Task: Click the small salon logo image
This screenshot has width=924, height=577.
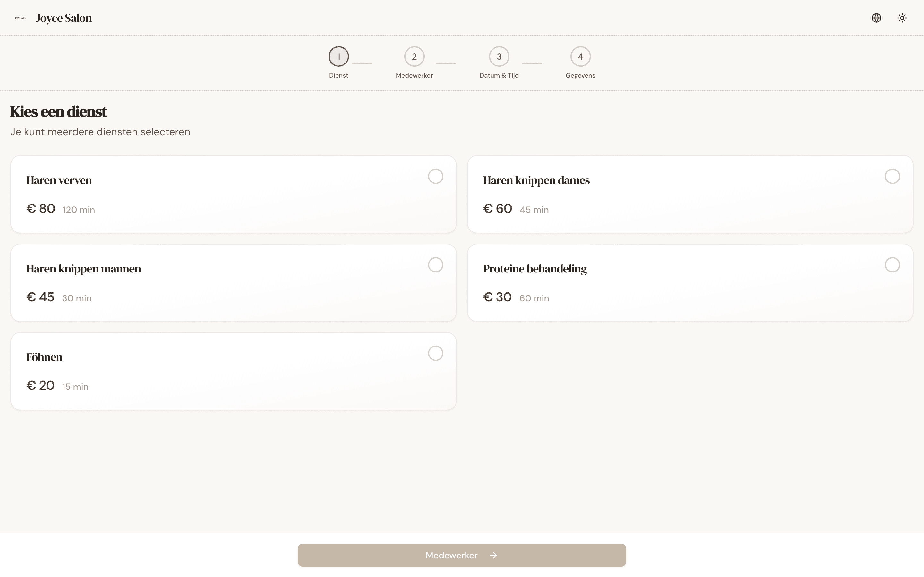Action: coord(20,18)
